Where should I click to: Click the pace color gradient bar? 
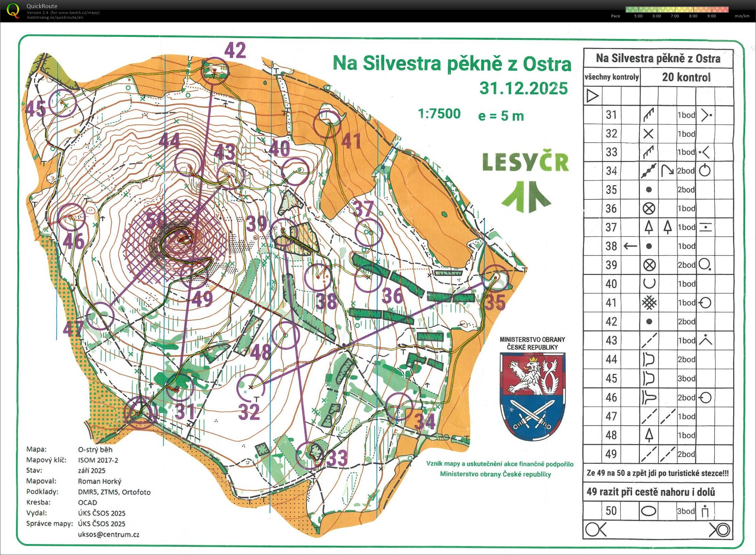pos(677,10)
